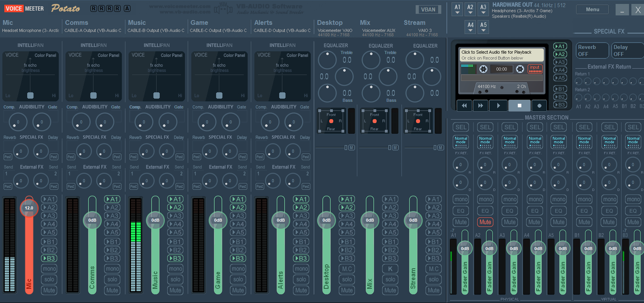Toggle Post button beside Mic Reverb knob
Screen dimensions: 644x303
click(x=7, y=157)
